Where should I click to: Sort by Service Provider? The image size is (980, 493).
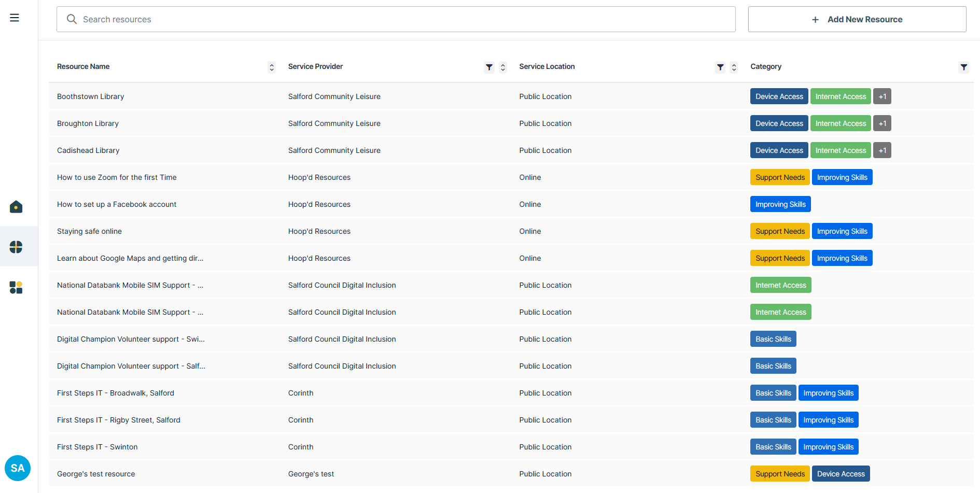click(503, 67)
